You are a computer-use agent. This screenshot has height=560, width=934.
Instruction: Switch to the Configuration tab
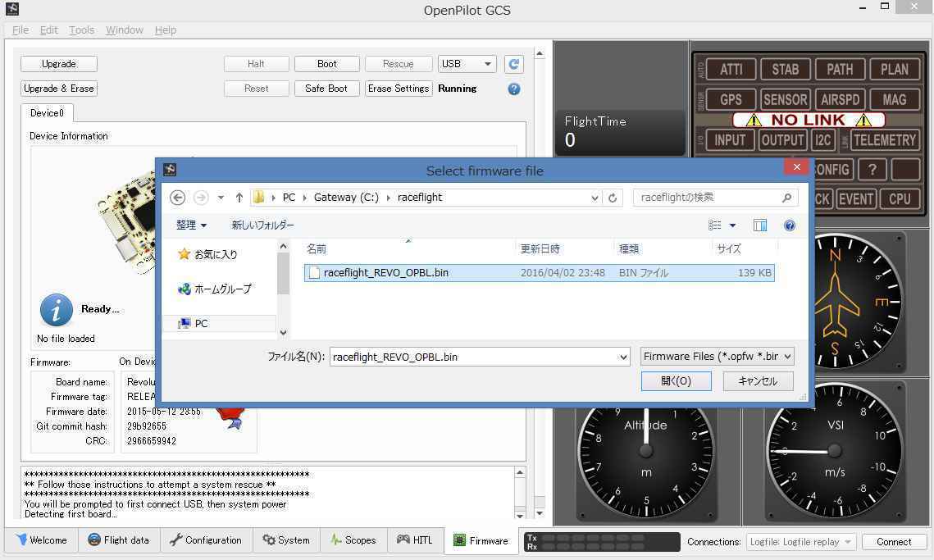tap(205, 540)
